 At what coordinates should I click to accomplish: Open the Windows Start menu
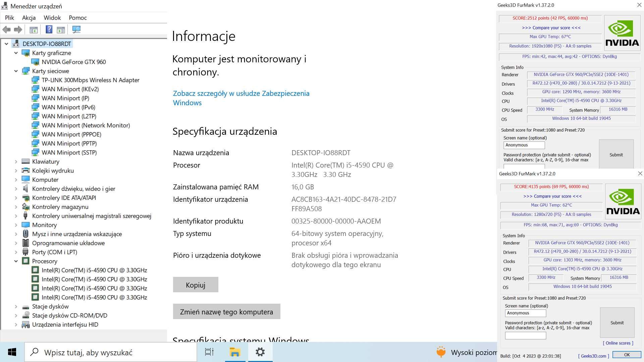[12, 352]
